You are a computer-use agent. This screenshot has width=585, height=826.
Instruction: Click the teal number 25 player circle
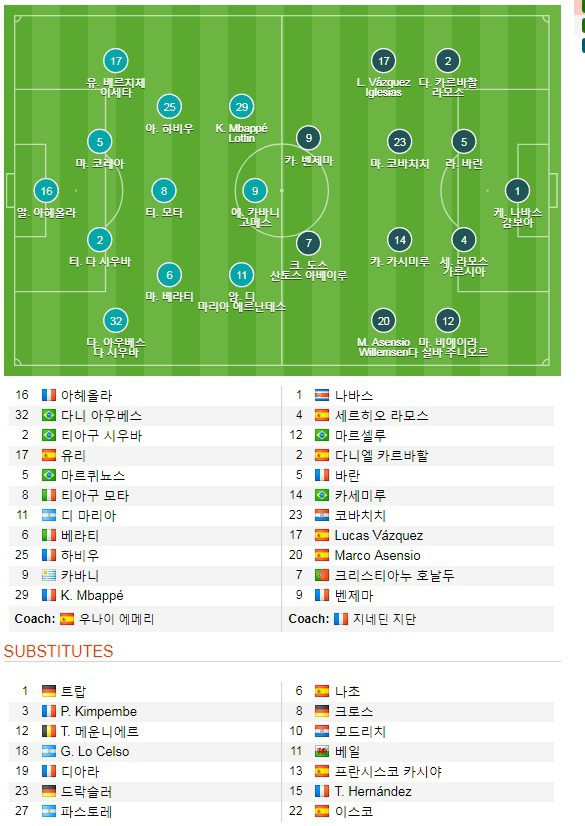170,107
